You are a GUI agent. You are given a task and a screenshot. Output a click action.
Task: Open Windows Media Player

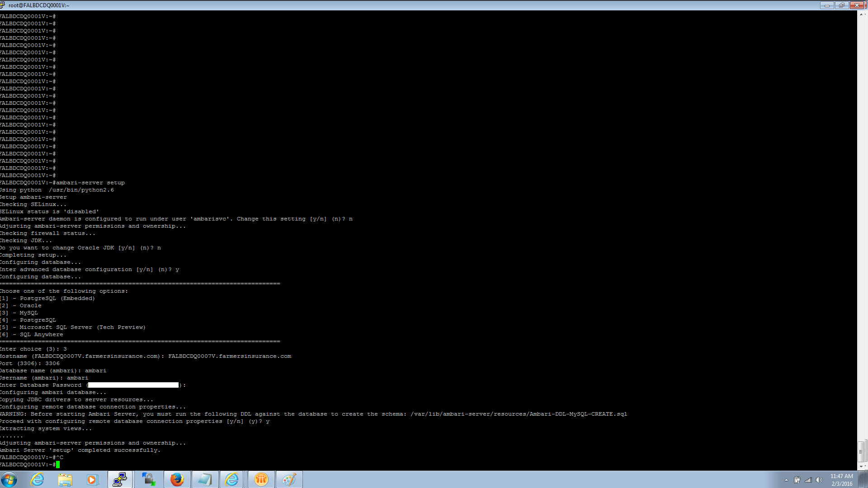pyautogui.click(x=93, y=479)
